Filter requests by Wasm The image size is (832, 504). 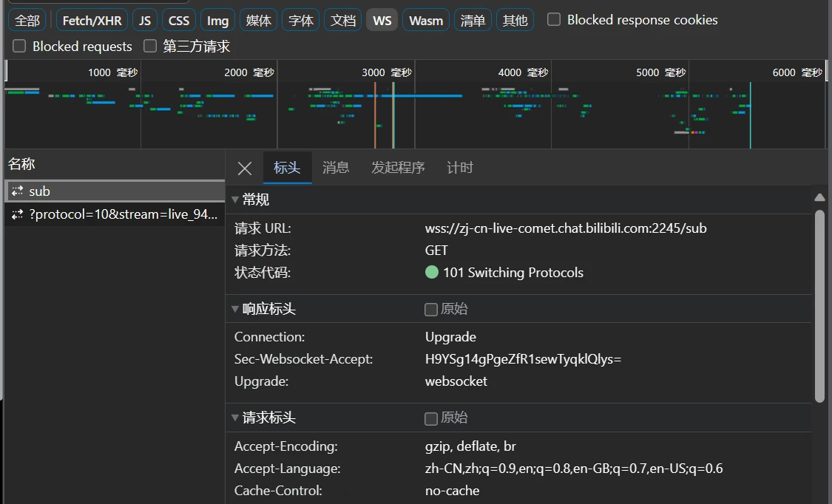426,21
